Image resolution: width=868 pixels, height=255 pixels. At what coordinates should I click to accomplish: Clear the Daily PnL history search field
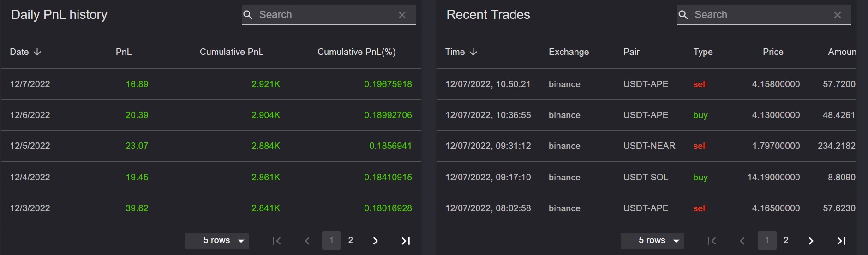tap(402, 15)
